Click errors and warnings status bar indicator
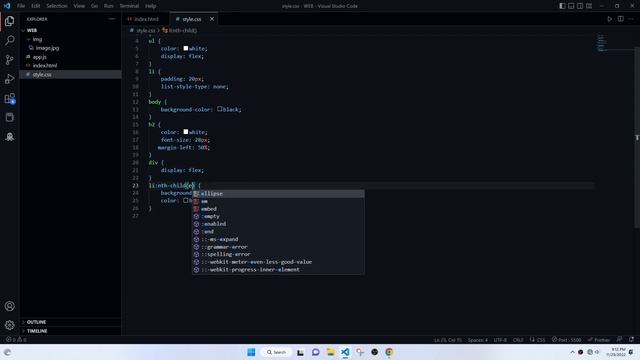 (16, 340)
